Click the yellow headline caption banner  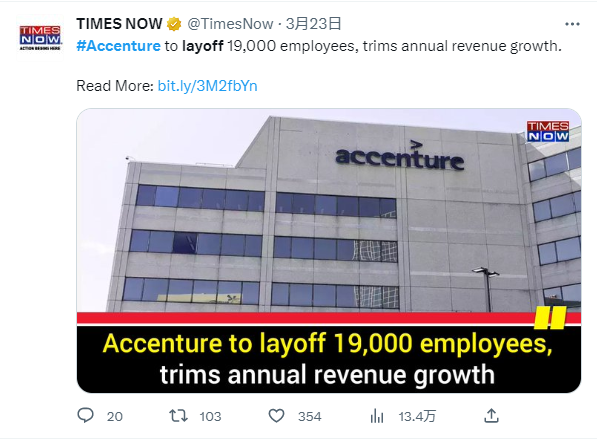(x=329, y=358)
